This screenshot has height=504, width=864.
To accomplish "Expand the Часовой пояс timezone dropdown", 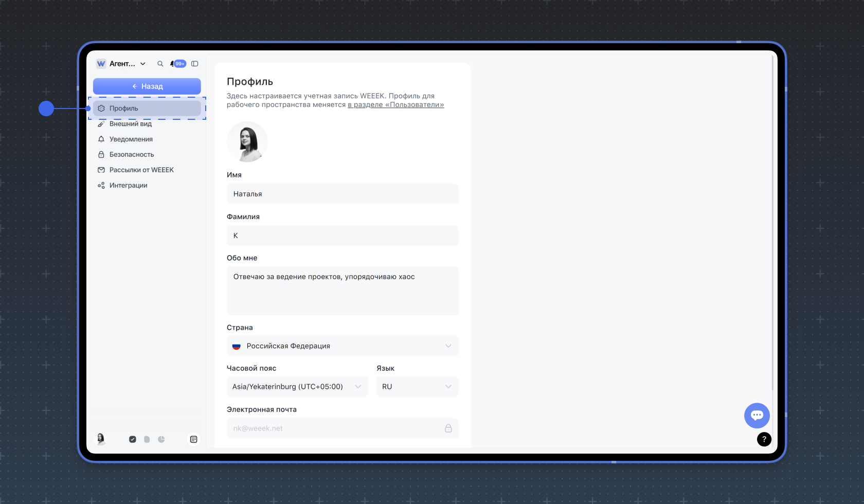I will (x=297, y=387).
